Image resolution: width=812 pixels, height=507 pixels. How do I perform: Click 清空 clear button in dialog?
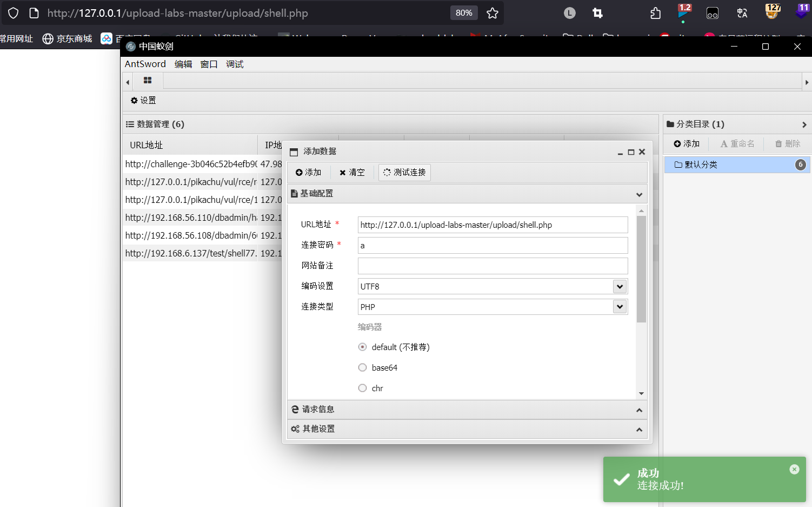(352, 173)
